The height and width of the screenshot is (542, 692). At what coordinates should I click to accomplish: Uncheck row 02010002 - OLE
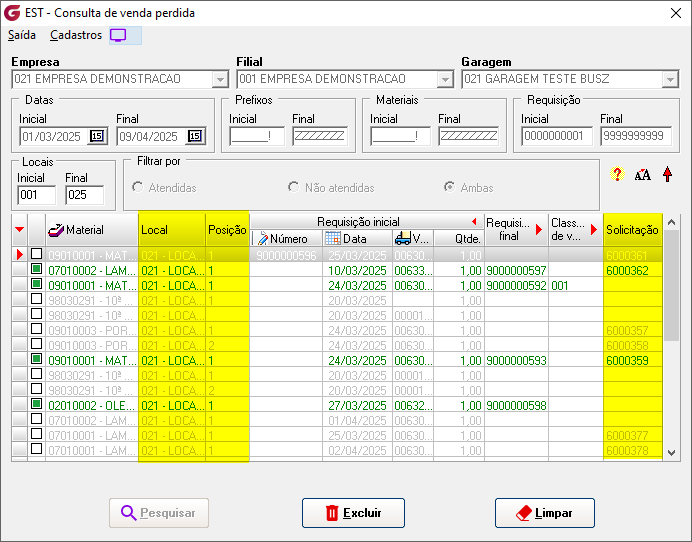coord(37,404)
